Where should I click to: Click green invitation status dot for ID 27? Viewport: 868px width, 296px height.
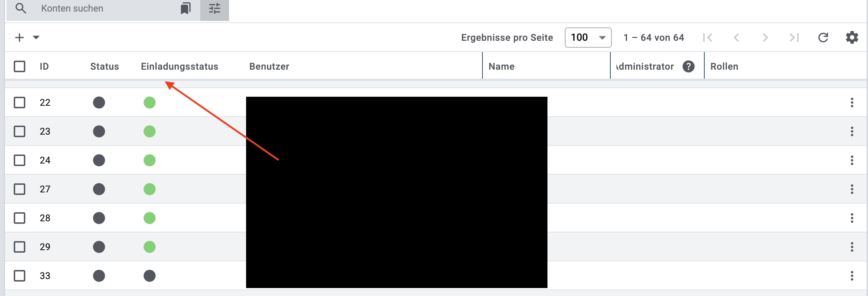tap(150, 189)
